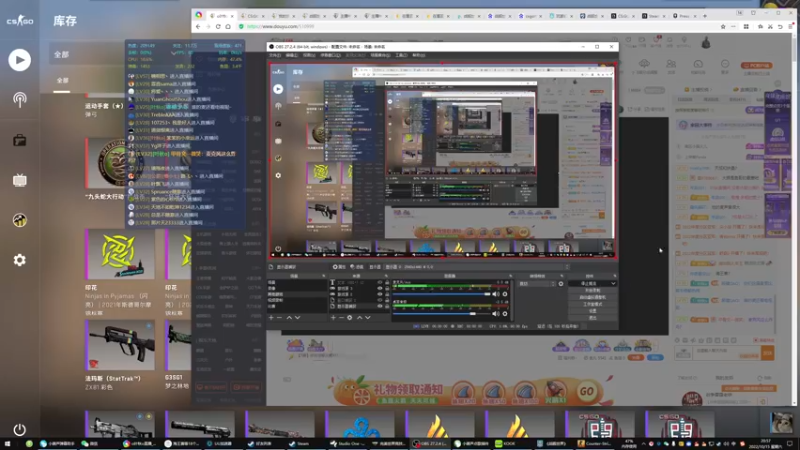The height and width of the screenshot is (450, 800).
Task: Open the CS:GO watch TV icon
Action: click(x=19, y=180)
